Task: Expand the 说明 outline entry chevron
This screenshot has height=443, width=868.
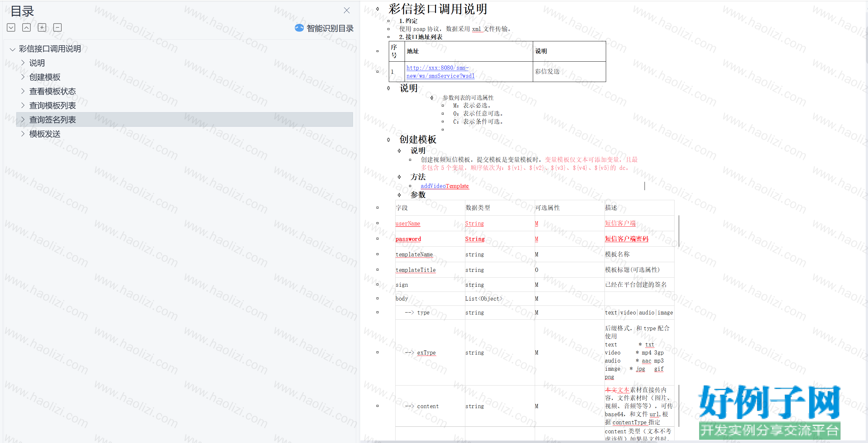Action: click(23, 63)
